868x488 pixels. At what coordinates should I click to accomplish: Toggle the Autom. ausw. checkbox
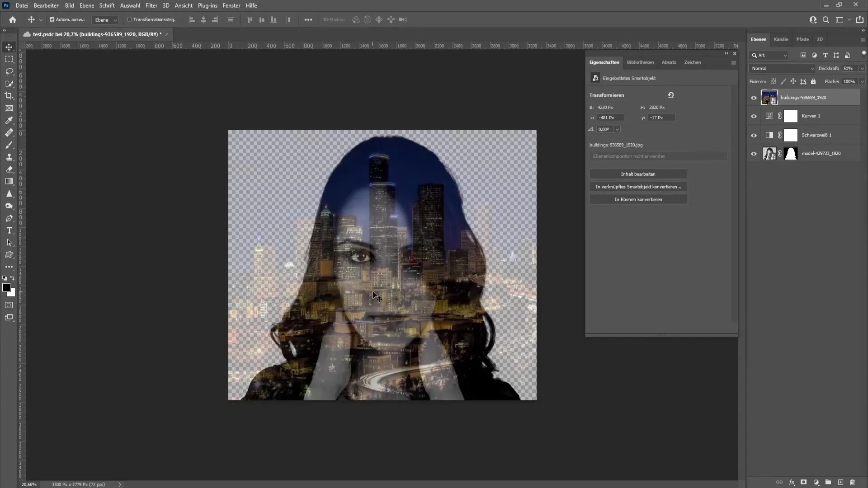52,19
